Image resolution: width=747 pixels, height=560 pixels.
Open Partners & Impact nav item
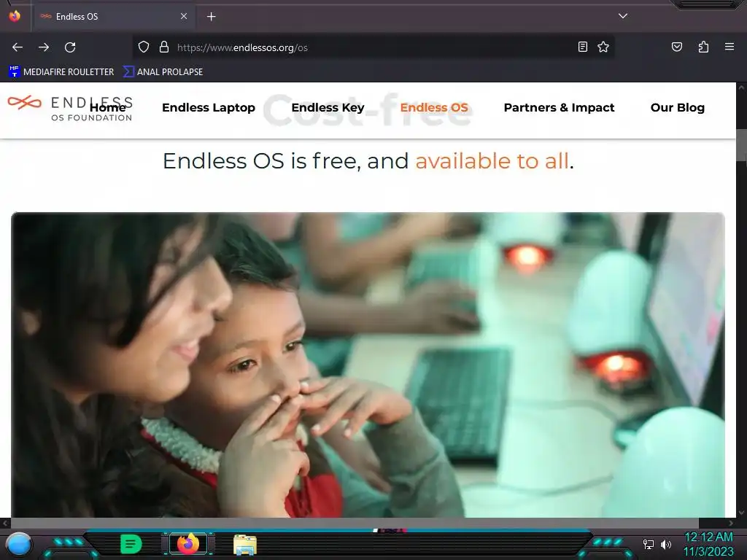(x=560, y=108)
